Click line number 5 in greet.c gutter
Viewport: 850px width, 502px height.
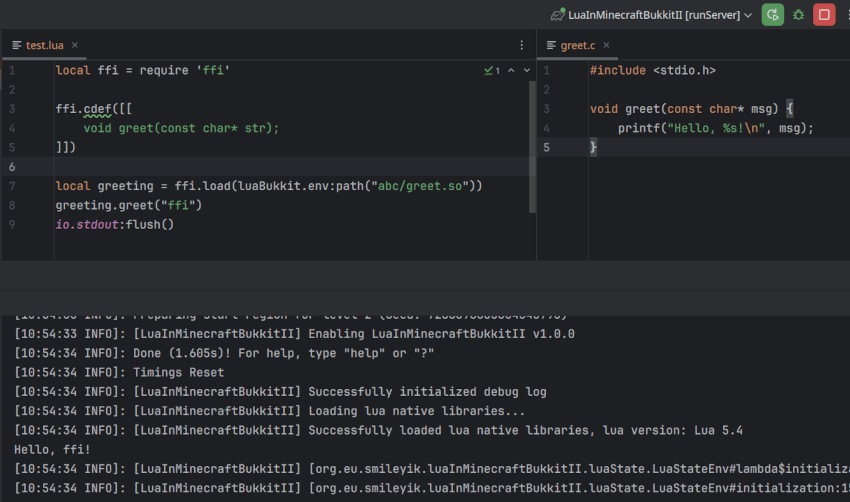click(546, 147)
